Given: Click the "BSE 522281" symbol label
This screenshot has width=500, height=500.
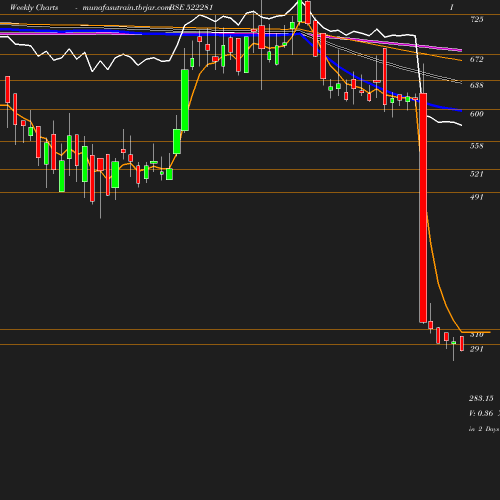Looking at the screenshot, I should tap(191, 7).
